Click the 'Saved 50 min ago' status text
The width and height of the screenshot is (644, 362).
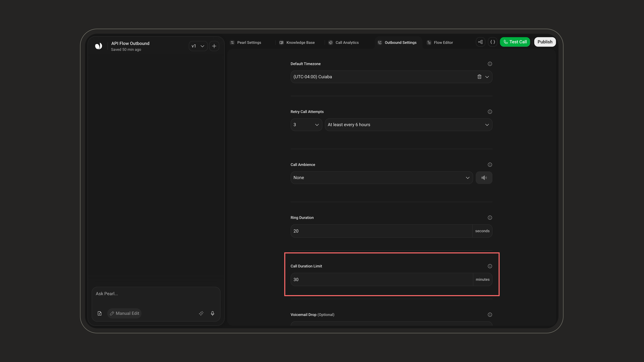pos(126,50)
